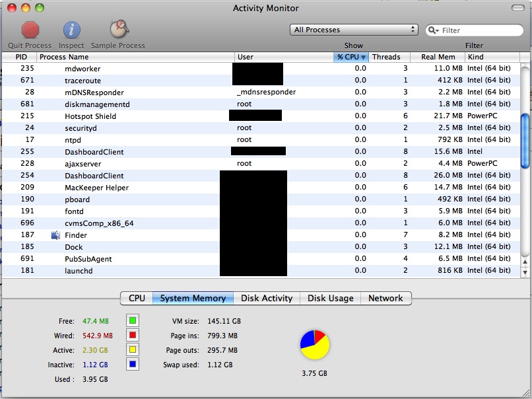Select the ajaxserver process row
532x399 pixels.
click(x=261, y=164)
